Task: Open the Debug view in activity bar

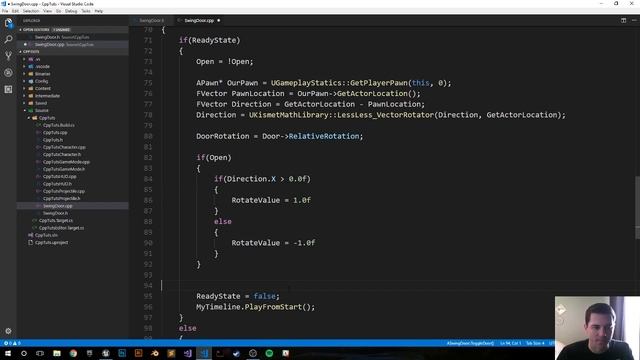Action: (8, 73)
